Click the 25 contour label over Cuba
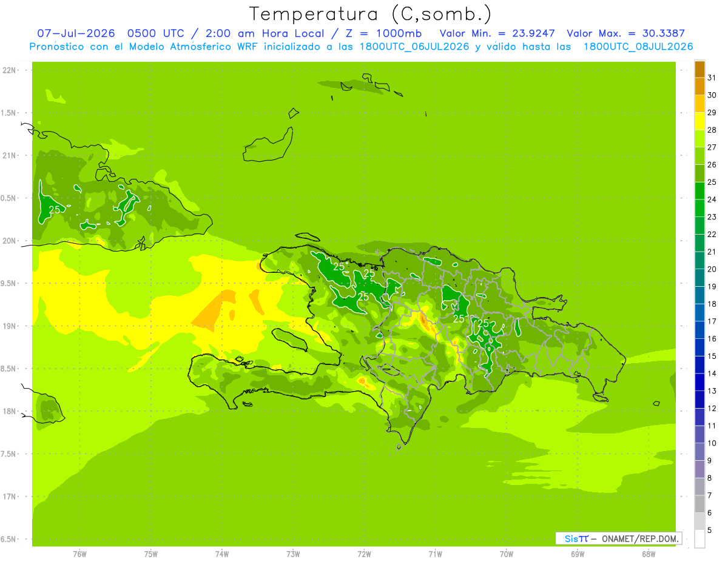728x562 pixels. pyautogui.click(x=55, y=210)
